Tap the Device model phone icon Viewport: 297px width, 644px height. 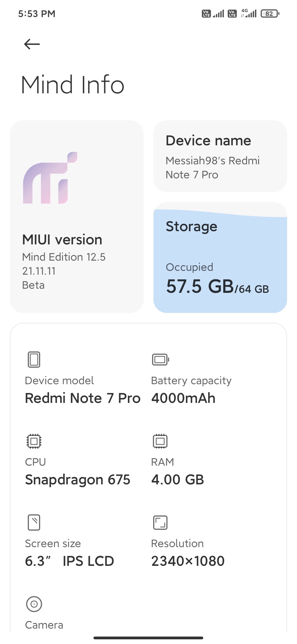tap(34, 359)
